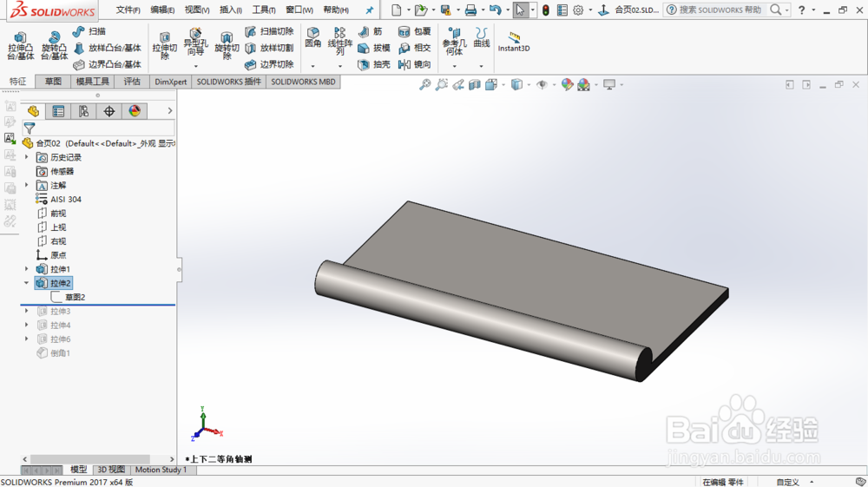Image resolution: width=868 pixels, height=487 pixels.
Task: Select the AISI 304 material entry
Action: pos(59,200)
